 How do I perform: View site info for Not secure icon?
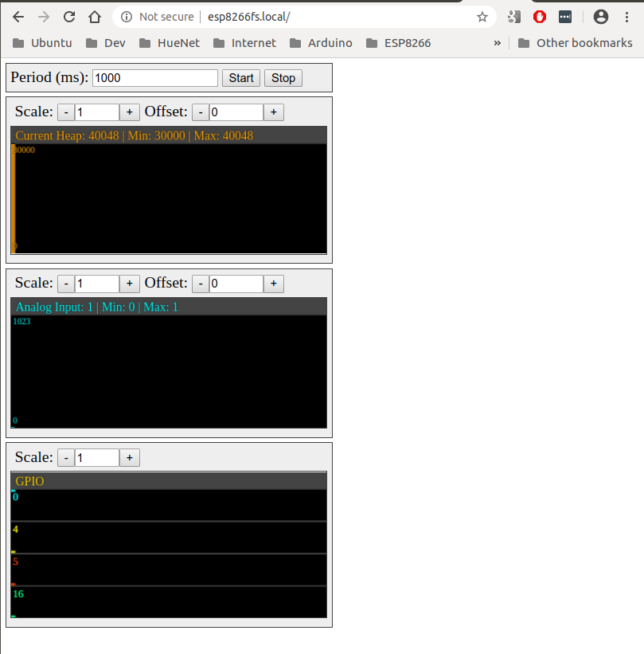tap(127, 17)
